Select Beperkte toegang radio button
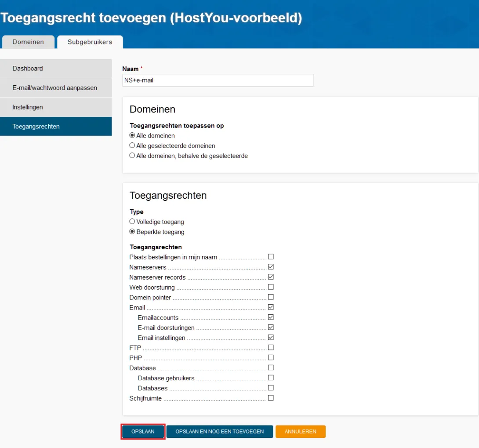This screenshot has height=448, width=479. (x=132, y=232)
